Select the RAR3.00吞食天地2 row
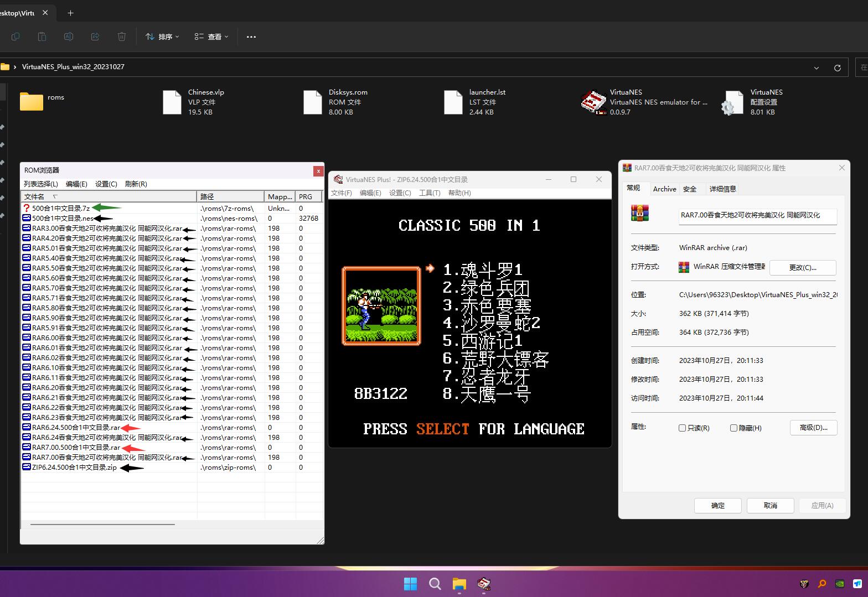The height and width of the screenshot is (597, 868). 172,228
